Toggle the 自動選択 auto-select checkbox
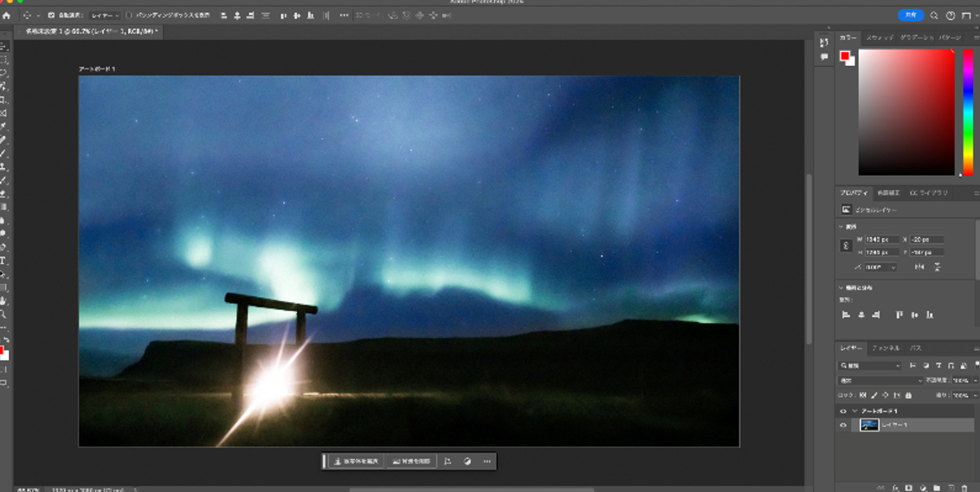 (51, 16)
